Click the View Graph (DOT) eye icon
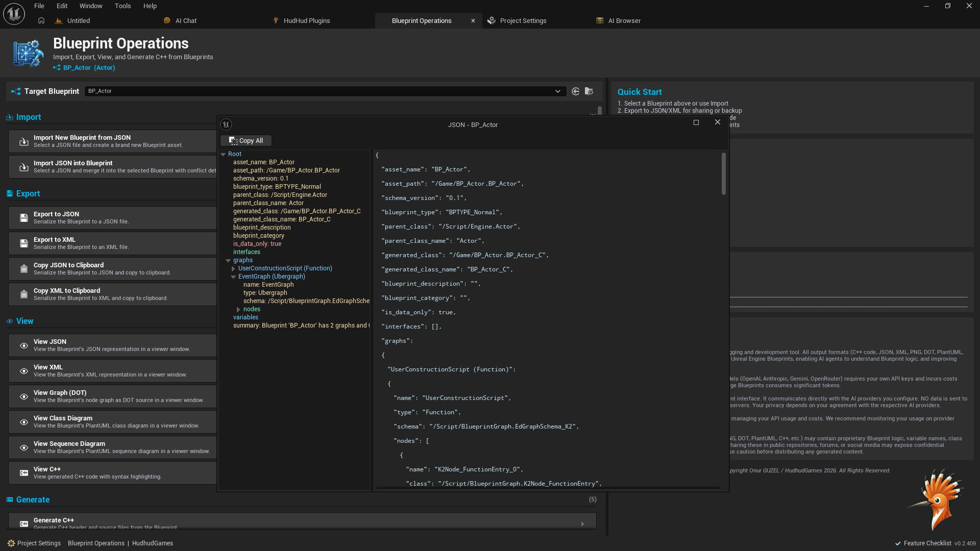 23,396
